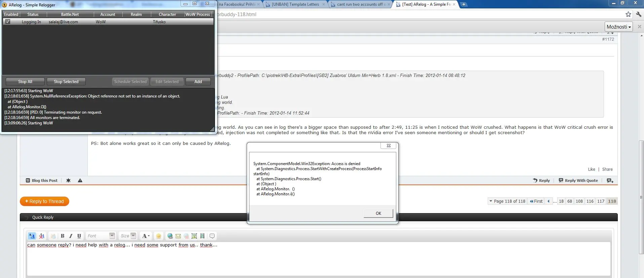This screenshot has height=278, width=644.
Task: Click the multi-quote icon on post
Action: pos(610,181)
